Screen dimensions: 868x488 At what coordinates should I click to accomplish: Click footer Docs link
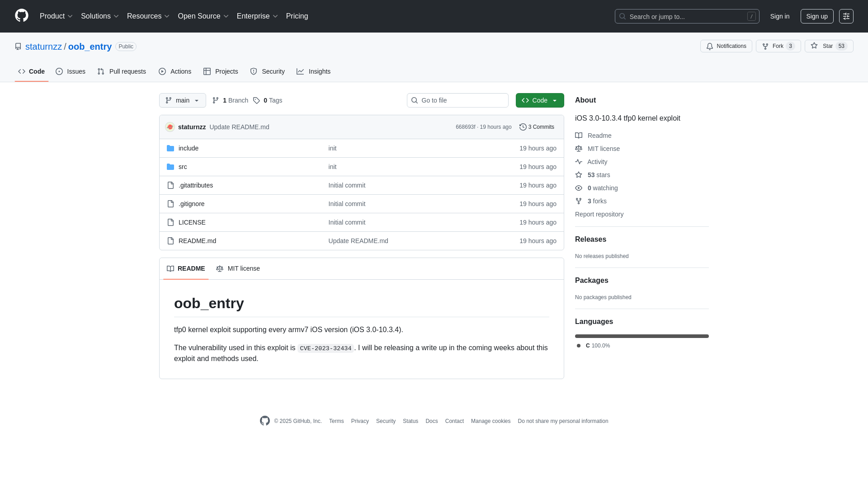click(x=431, y=421)
